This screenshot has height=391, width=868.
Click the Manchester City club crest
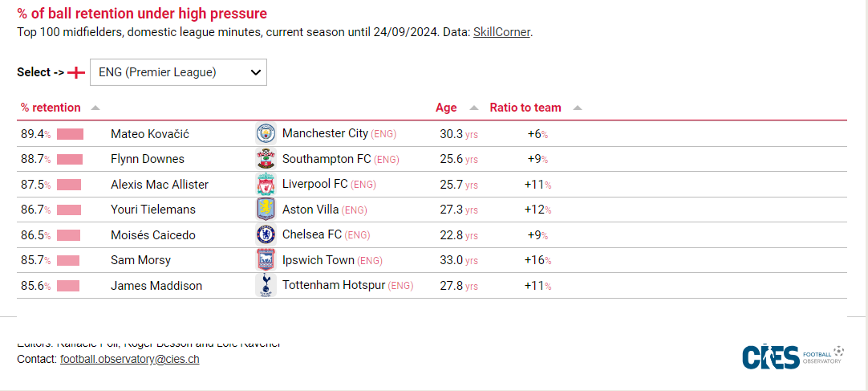[266, 134]
